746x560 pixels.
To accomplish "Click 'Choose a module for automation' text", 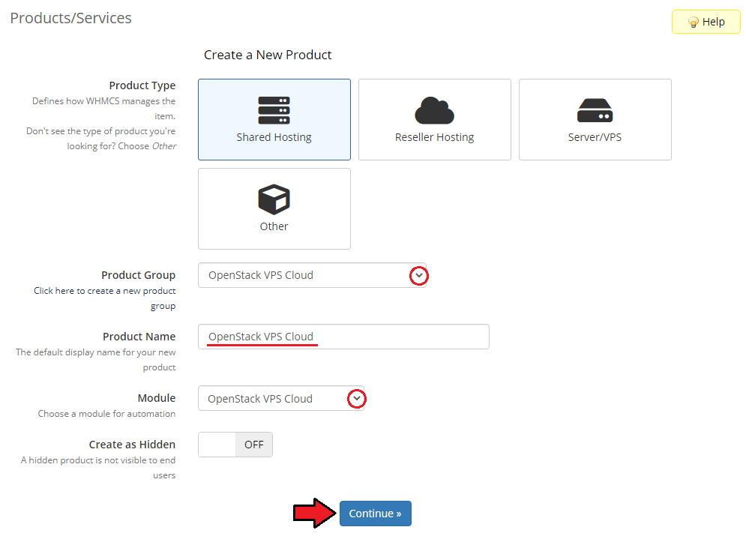I will (x=106, y=414).
